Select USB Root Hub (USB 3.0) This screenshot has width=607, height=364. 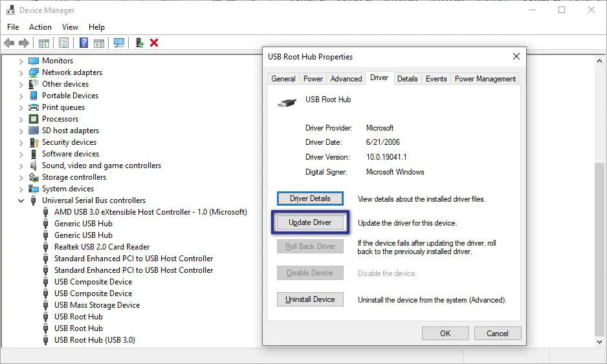point(94,340)
